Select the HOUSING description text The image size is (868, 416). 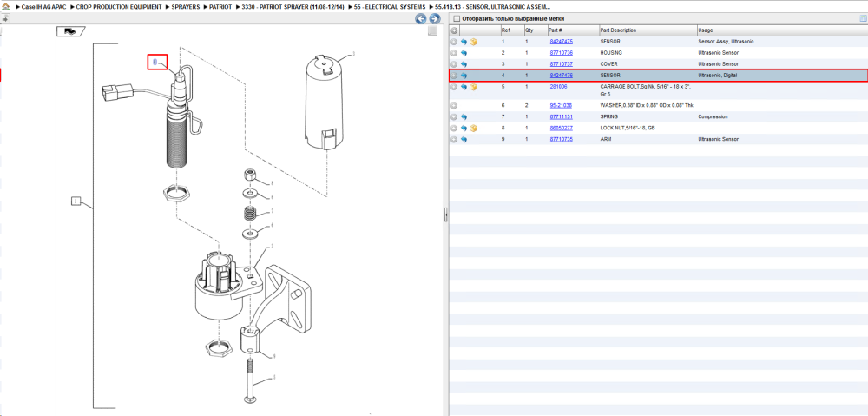click(x=611, y=53)
